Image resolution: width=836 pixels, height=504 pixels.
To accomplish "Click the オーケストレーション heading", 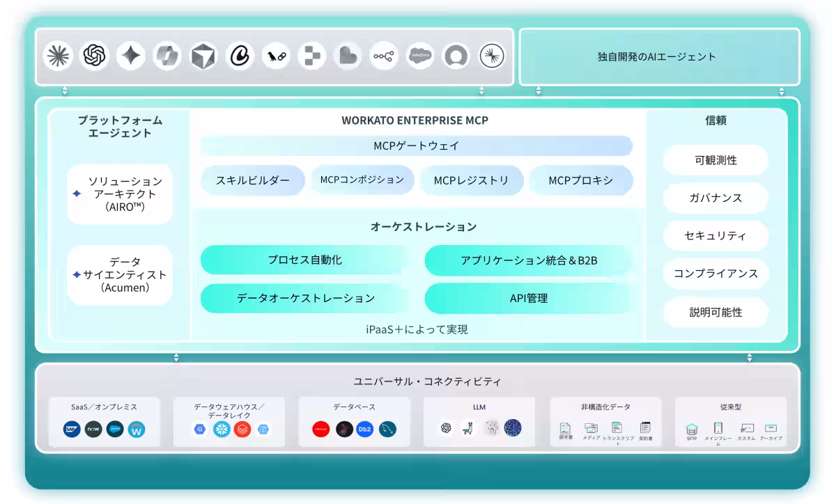I will coord(424,226).
